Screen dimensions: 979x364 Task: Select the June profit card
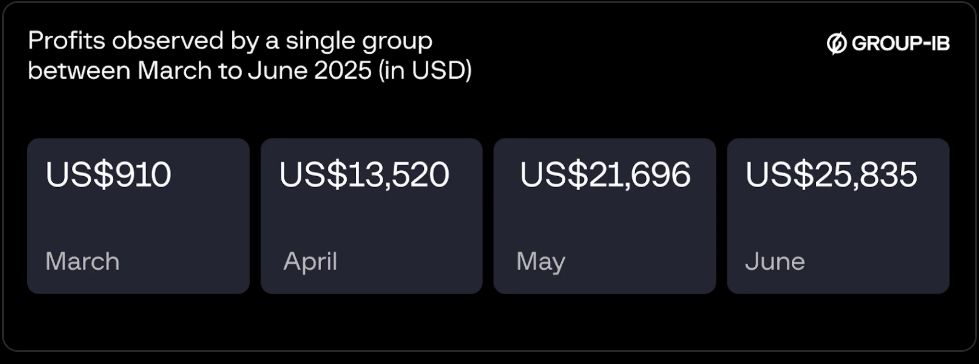point(838,216)
